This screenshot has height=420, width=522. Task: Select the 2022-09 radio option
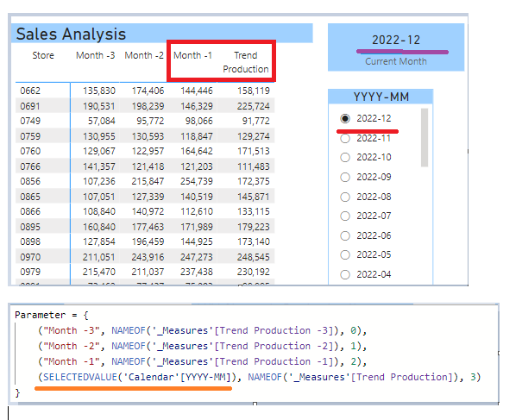345,177
